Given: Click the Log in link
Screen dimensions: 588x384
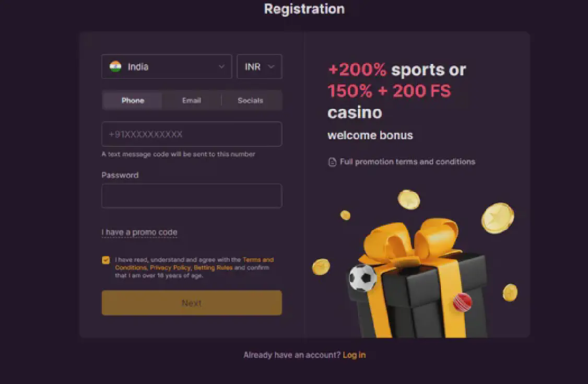Looking at the screenshot, I should coord(354,355).
